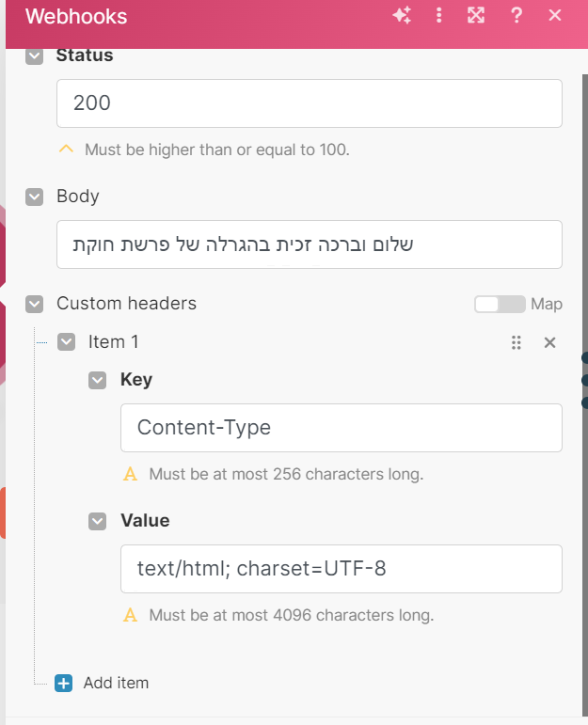The image size is (588, 725).
Task: Click the AI sparkle icon in Webhooks header
Action: tap(402, 15)
